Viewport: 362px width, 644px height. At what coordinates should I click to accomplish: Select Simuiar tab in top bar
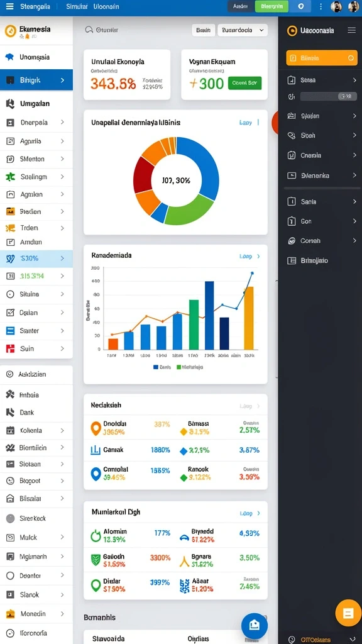(x=77, y=6)
